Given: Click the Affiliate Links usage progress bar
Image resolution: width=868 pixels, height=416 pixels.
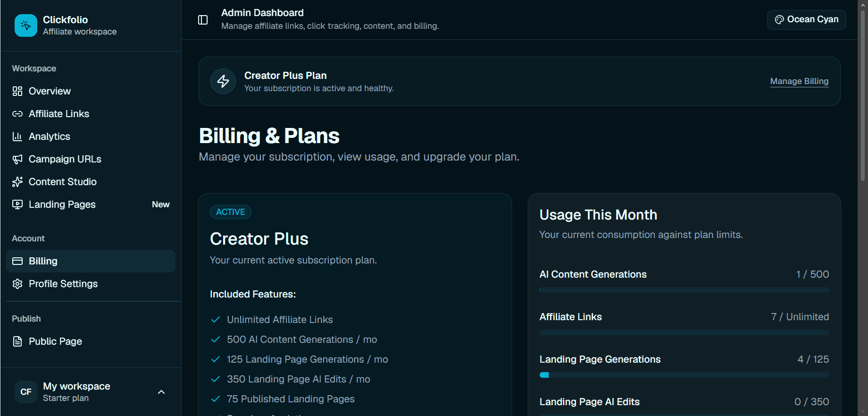Looking at the screenshot, I should coord(684,332).
